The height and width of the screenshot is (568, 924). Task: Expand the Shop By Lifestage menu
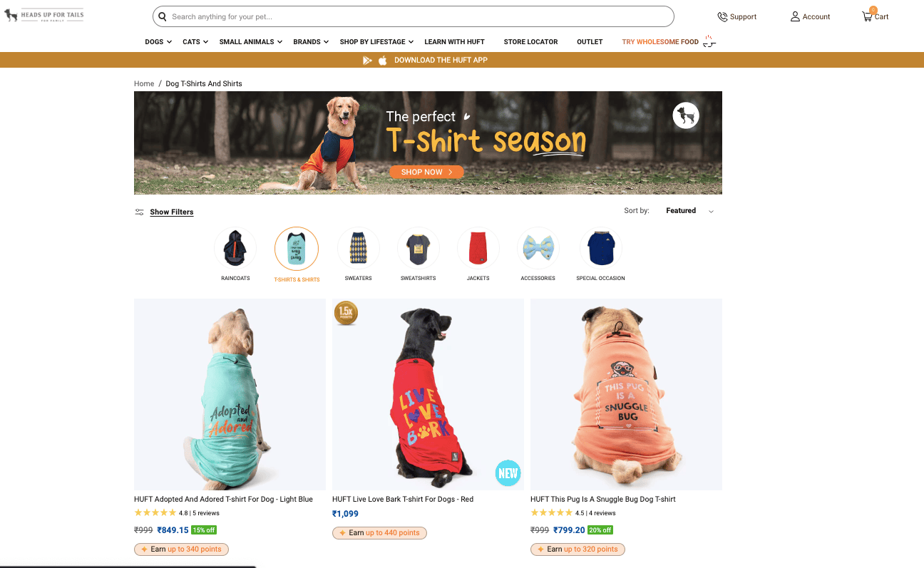coord(376,42)
